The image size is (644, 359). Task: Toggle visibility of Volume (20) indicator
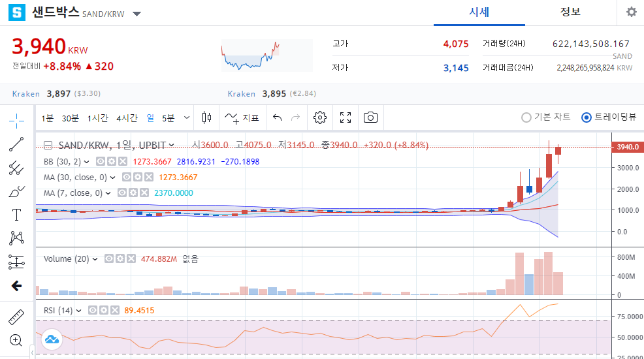tap(109, 258)
